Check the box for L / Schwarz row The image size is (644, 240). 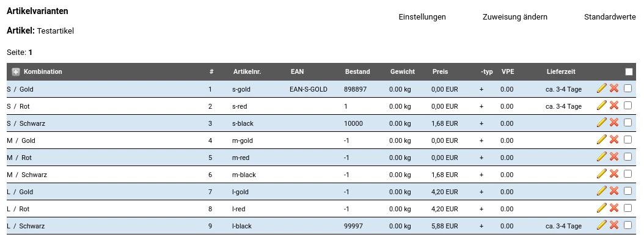[x=628, y=225]
